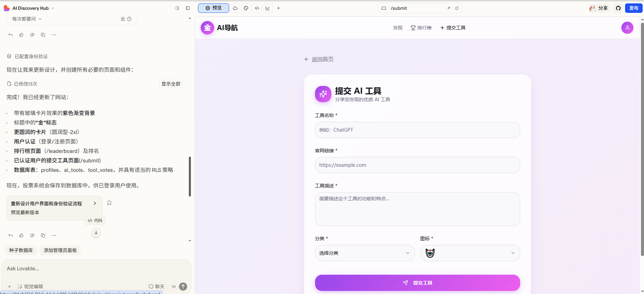The image size is (644, 294).
Task: Enable 视觉编辑 visual edit mode
Action: point(30,287)
